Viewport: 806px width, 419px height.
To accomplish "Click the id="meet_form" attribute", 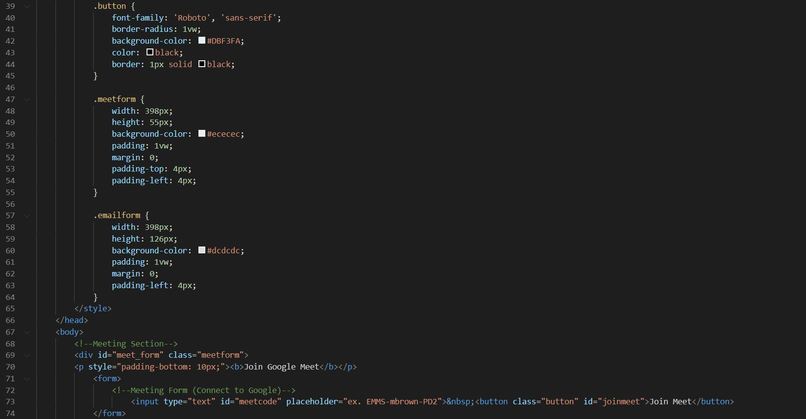I will pos(131,355).
